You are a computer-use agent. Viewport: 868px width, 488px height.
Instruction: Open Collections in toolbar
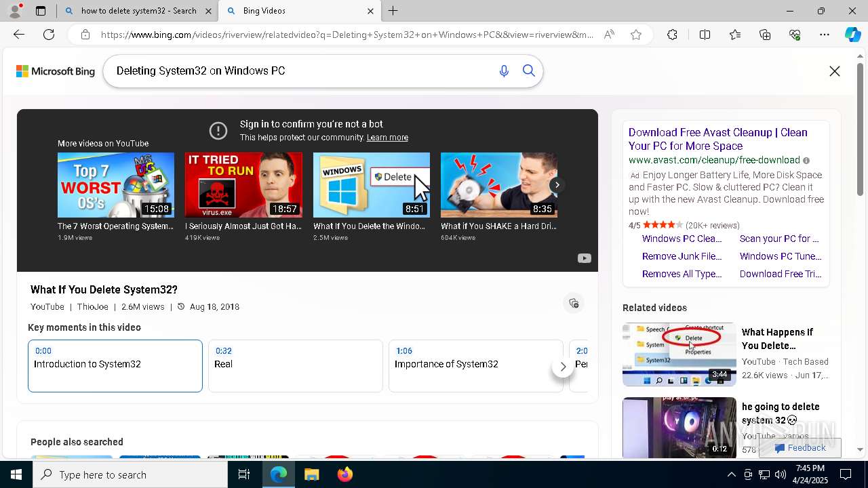[765, 35]
